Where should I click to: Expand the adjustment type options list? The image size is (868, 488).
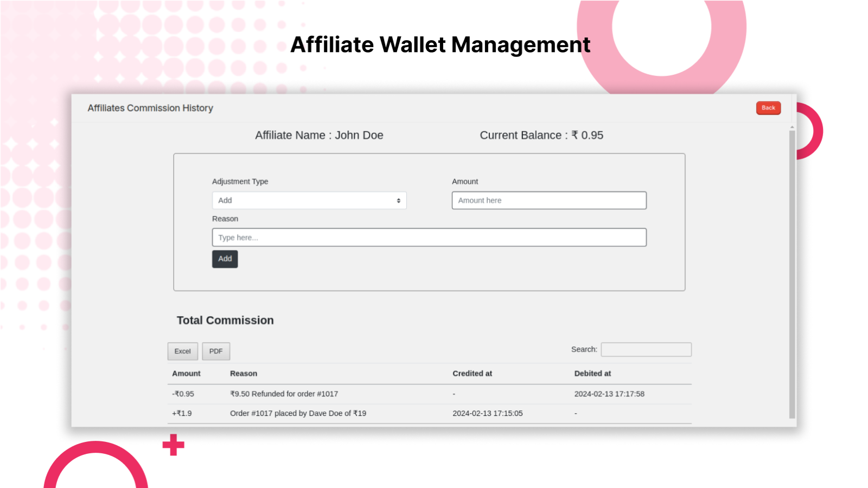396,200
